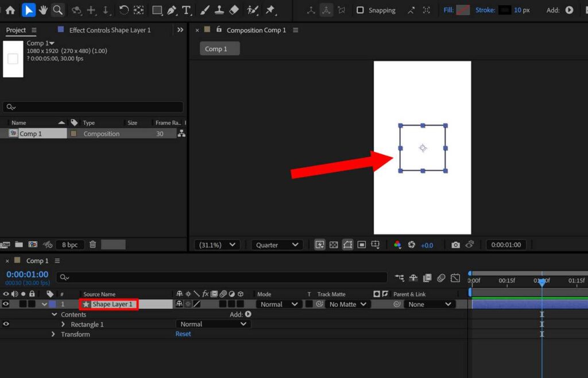Toggle the lock on Composition Comp 1 panel
The height and width of the screenshot is (378, 588).
[x=219, y=29]
